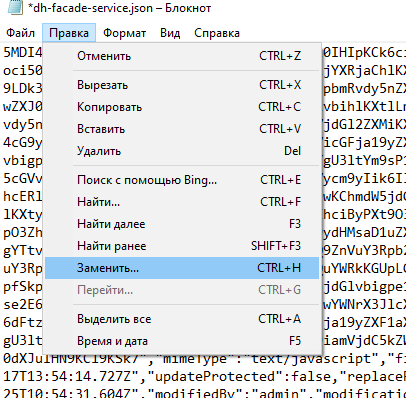Open the Заменить… dialog

click(x=182, y=268)
